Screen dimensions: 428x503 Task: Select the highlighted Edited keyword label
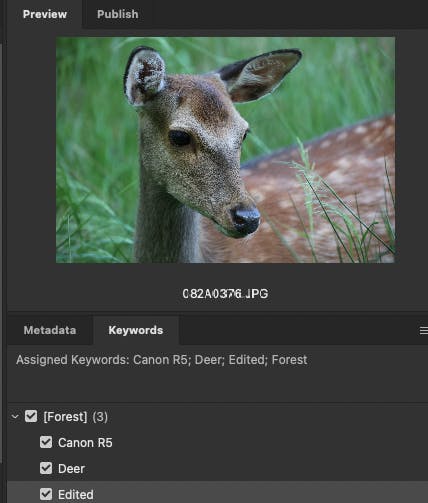[x=76, y=495]
